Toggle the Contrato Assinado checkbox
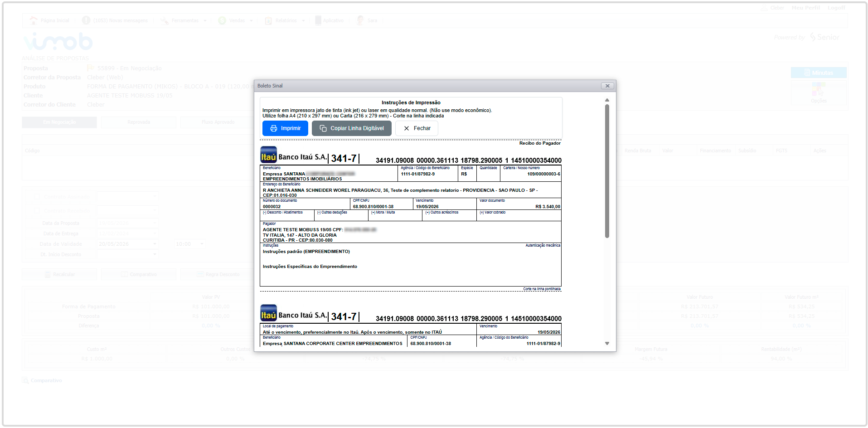 (x=37, y=197)
